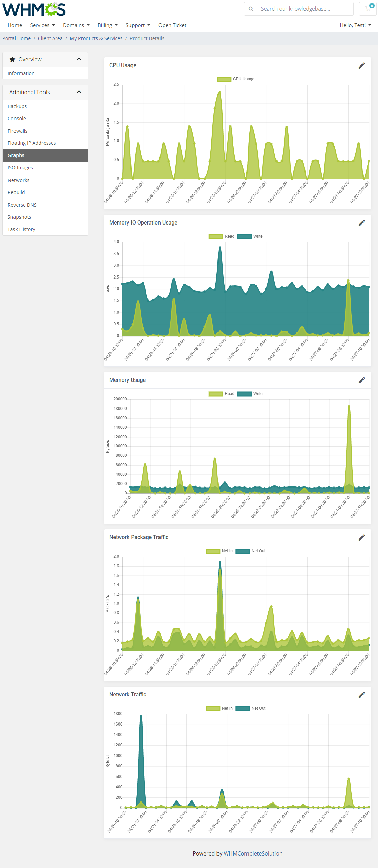Open Networks in sidebar
The width and height of the screenshot is (378, 868).
click(45, 180)
